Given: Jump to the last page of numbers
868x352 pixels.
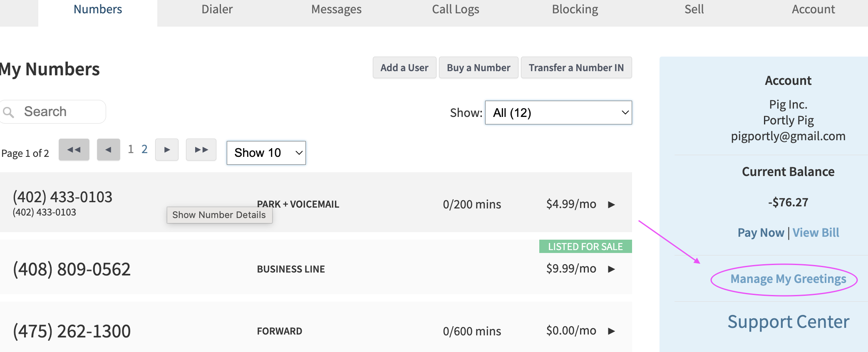Looking at the screenshot, I should (x=201, y=150).
